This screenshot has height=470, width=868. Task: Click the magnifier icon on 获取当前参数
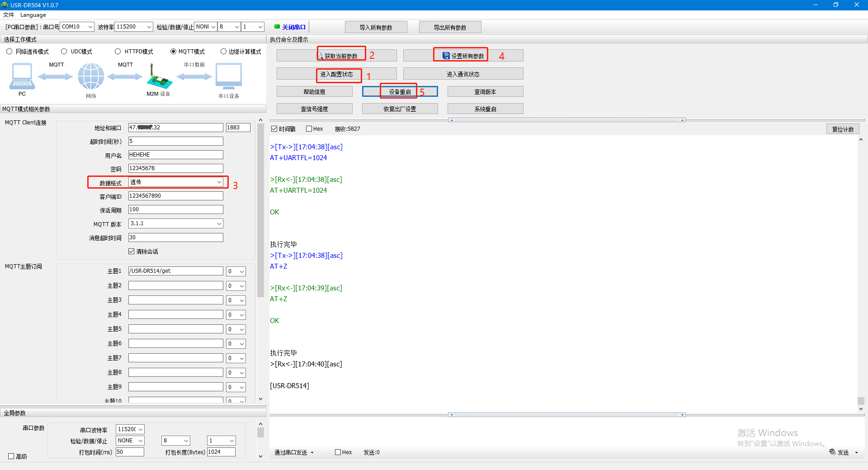[x=321, y=56]
